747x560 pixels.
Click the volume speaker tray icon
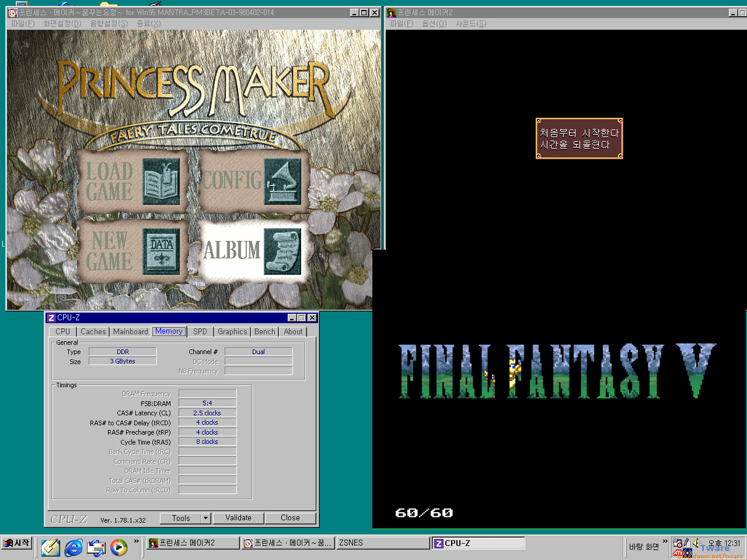tap(696, 543)
